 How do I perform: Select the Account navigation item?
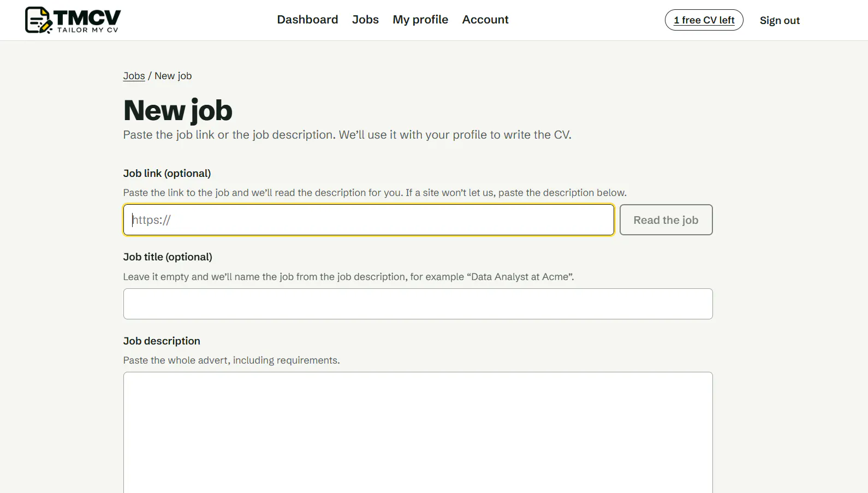tap(485, 20)
